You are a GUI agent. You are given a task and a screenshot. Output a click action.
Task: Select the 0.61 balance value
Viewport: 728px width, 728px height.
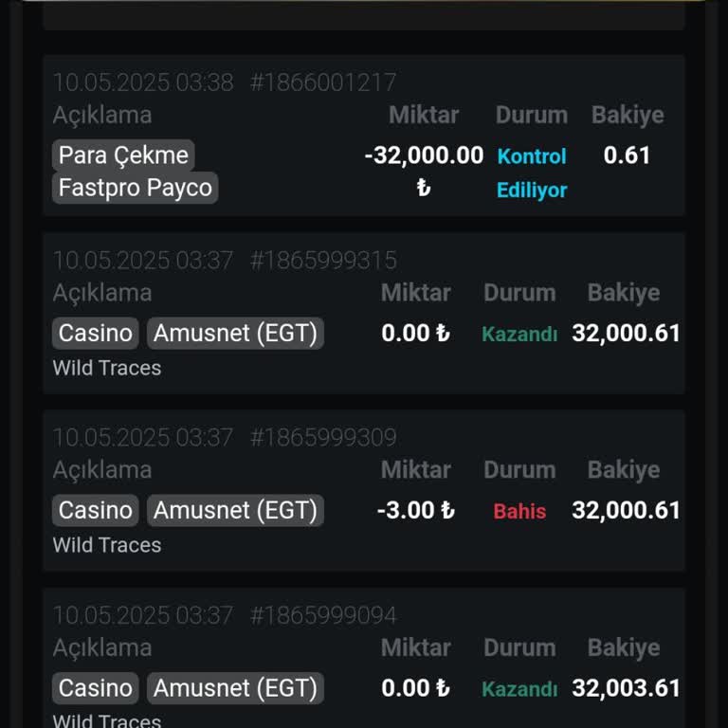(627, 155)
